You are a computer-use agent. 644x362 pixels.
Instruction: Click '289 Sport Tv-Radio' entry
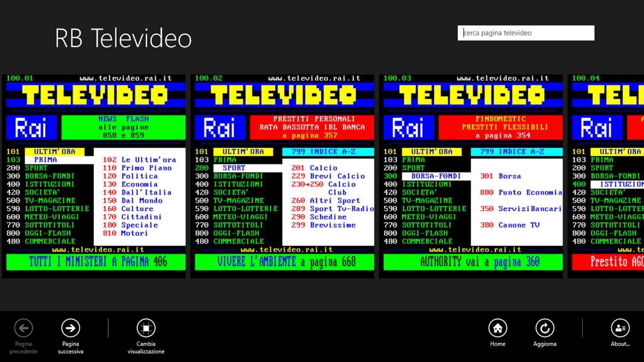click(333, 209)
